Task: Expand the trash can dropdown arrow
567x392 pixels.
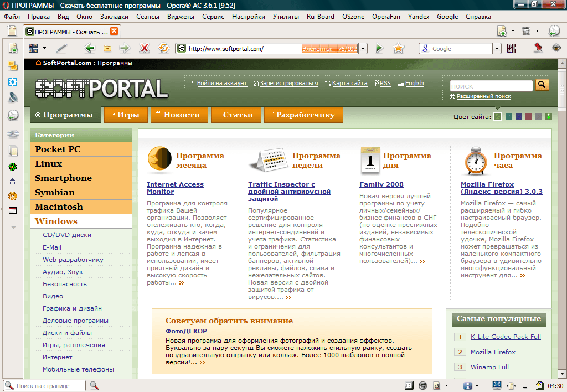Action: coord(537,31)
